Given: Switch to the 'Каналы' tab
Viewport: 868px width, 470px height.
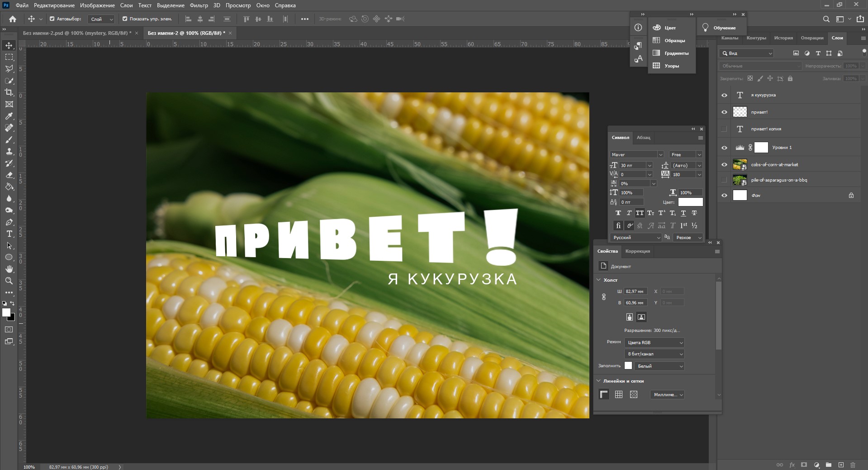Looking at the screenshot, I should (x=729, y=38).
